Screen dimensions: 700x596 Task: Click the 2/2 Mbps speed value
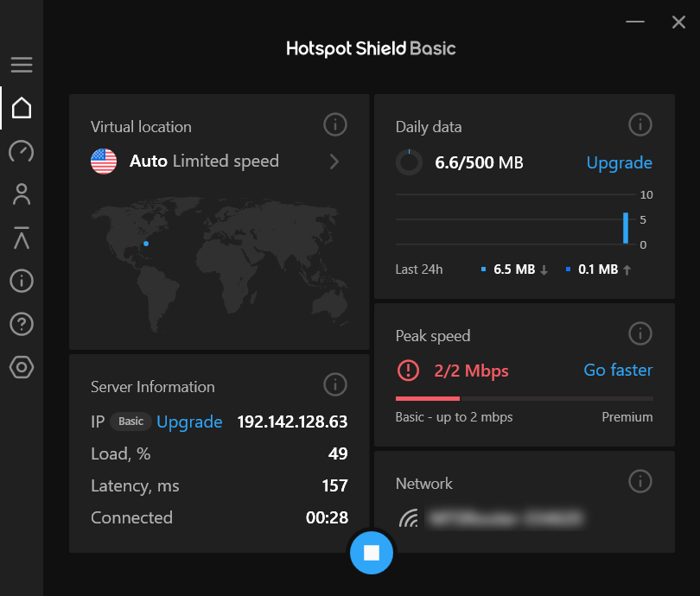[x=472, y=371]
